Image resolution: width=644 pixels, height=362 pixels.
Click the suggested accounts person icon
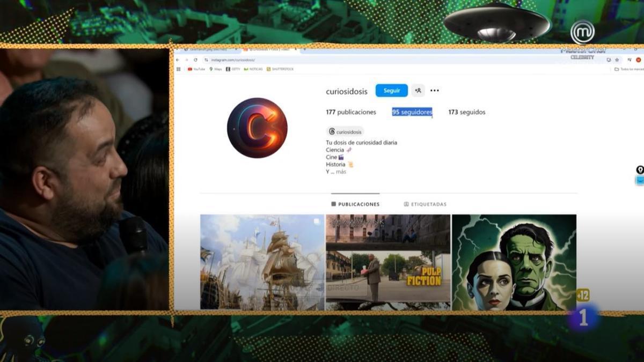click(x=418, y=91)
